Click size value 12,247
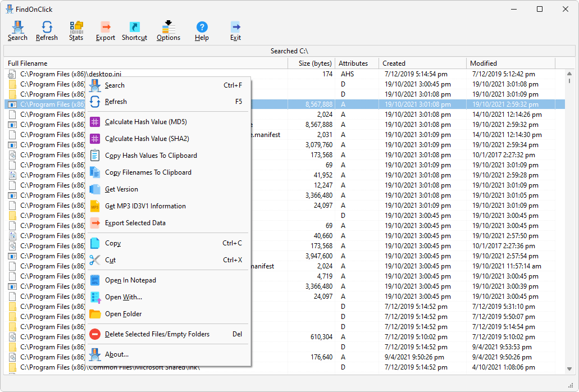Viewport: 579px width, 392px height. tap(323, 185)
